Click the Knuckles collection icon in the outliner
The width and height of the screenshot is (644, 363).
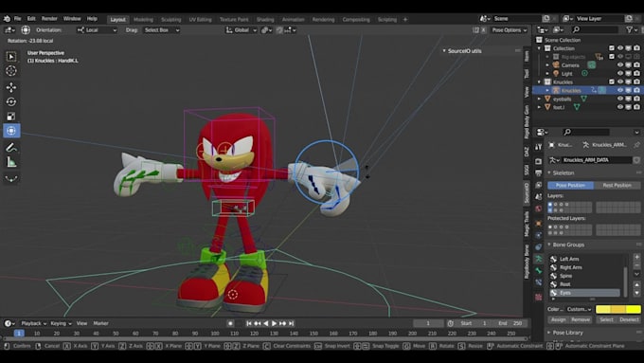pos(547,82)
